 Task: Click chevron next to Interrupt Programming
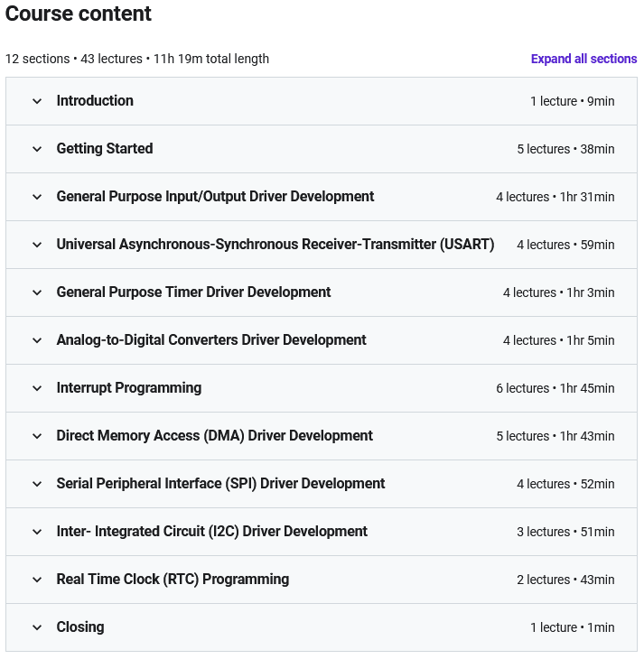37,388
